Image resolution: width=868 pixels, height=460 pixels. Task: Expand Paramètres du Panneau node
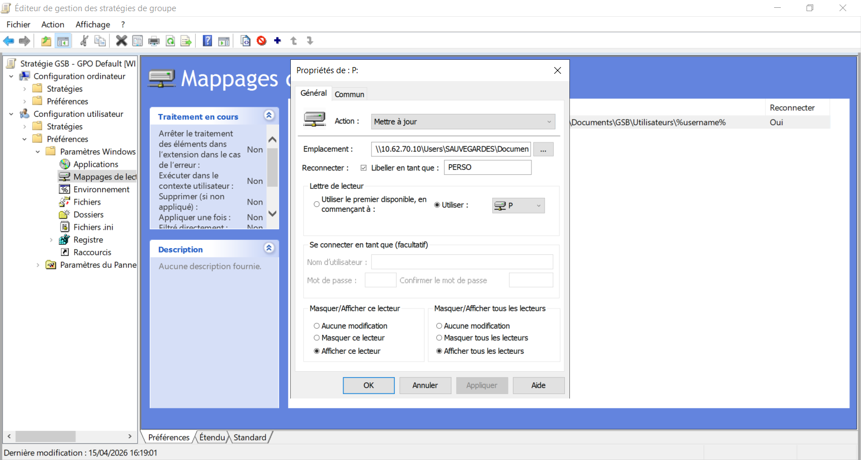coord(38,265)
